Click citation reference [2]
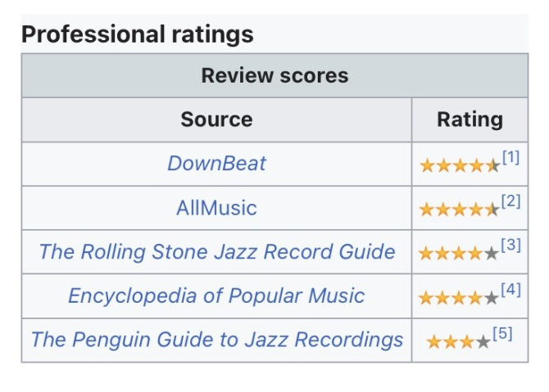The height and width of the screenshot is (392, 549). 510,201
